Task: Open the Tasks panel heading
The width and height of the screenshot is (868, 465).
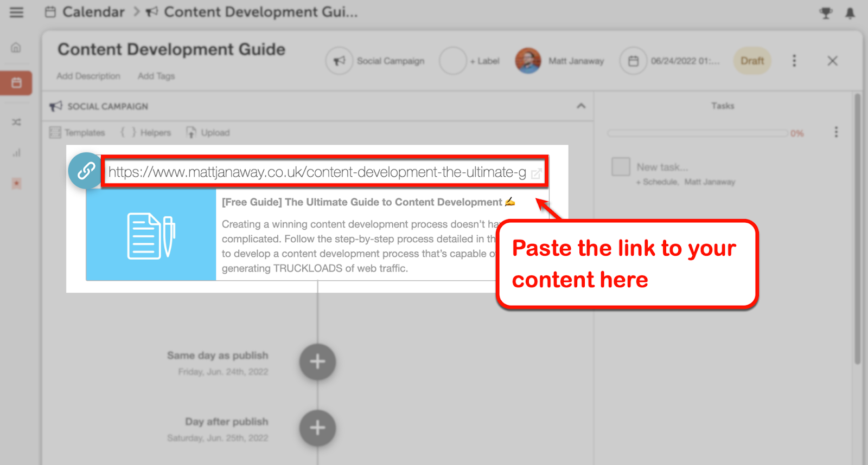Action: (x=723, y=106)
